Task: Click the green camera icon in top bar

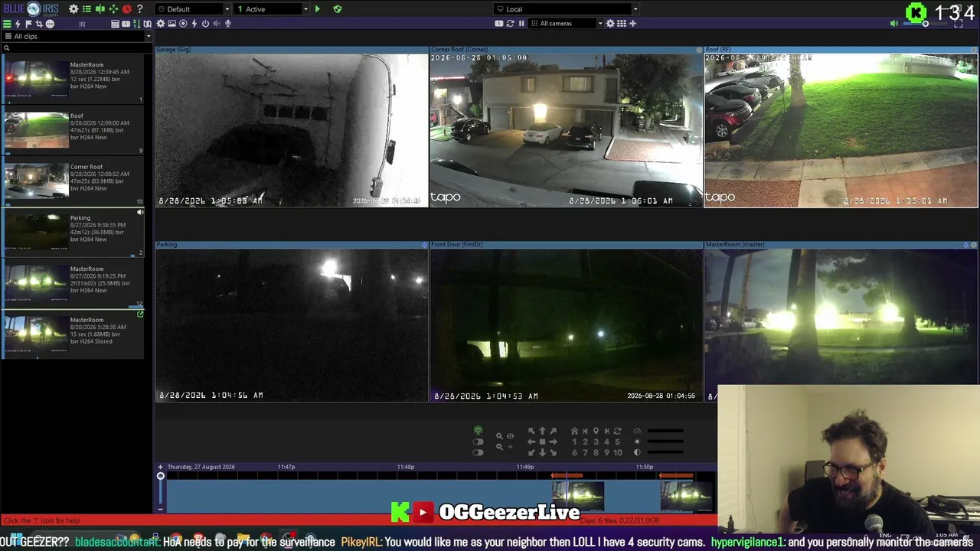Action: (100, 9)
